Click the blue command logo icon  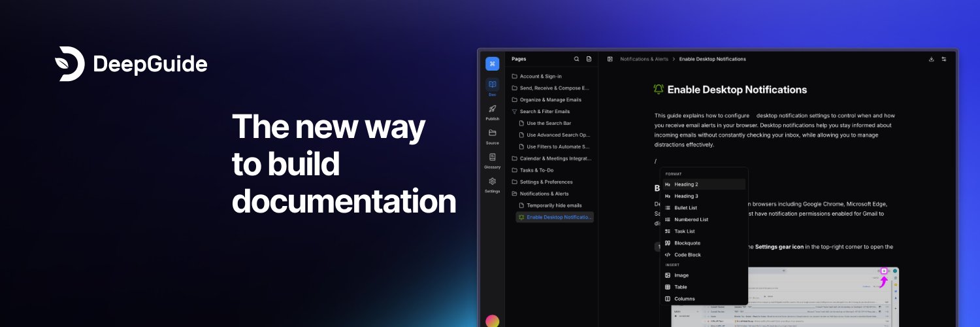click(x=492, y=63)
